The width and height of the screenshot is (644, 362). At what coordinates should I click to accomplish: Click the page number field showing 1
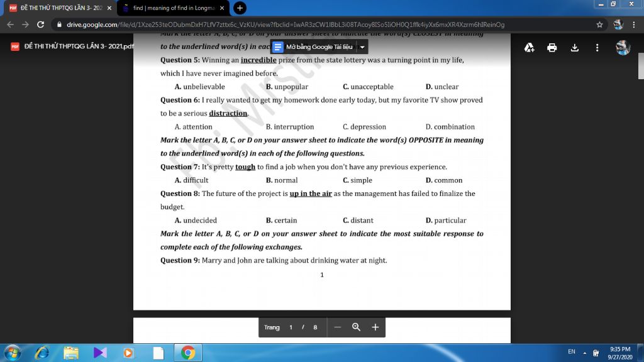[x=291, y=327]
